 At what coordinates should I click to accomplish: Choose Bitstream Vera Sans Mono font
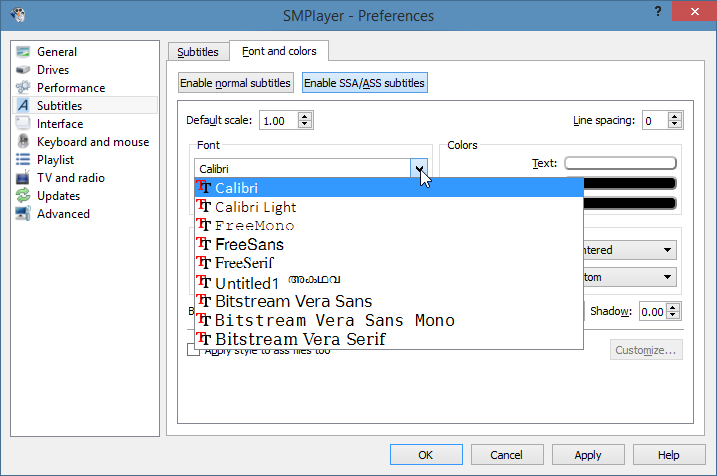[389, 320]
